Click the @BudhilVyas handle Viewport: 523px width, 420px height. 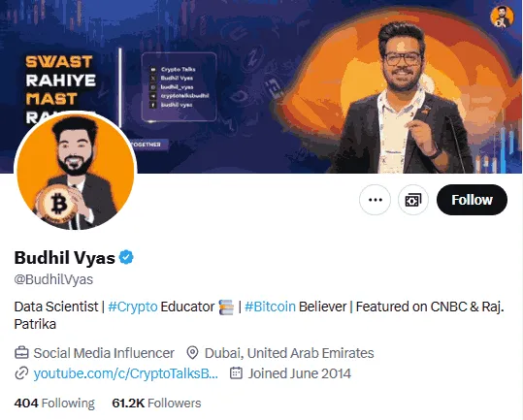click(x=53, y=279)
